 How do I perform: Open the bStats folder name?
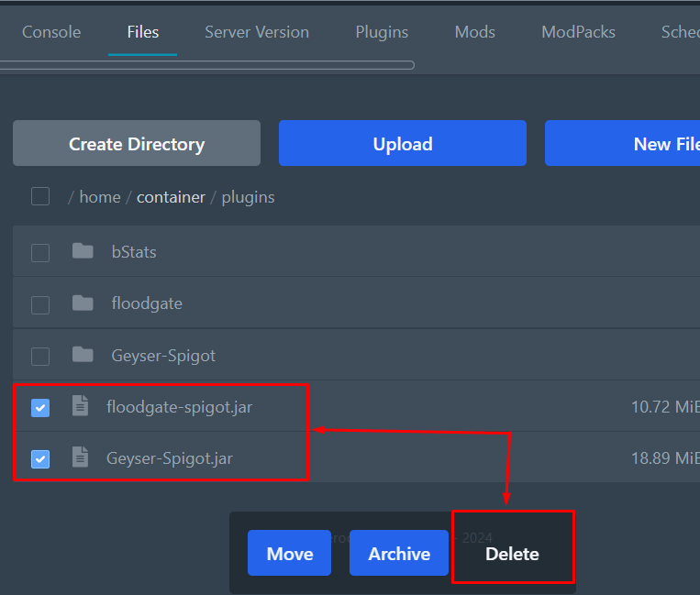[134, 252]
